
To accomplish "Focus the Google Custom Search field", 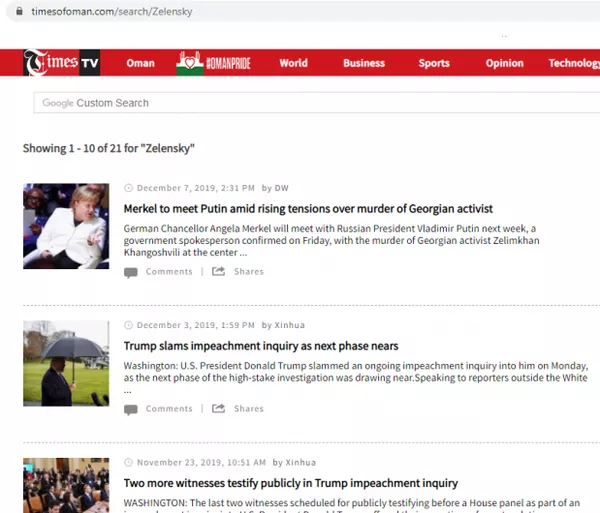I will pos(317,103).
